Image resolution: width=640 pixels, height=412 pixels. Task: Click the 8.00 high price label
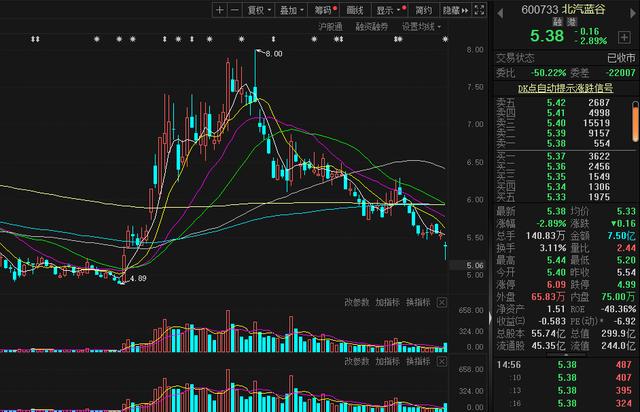click(274, 54)
